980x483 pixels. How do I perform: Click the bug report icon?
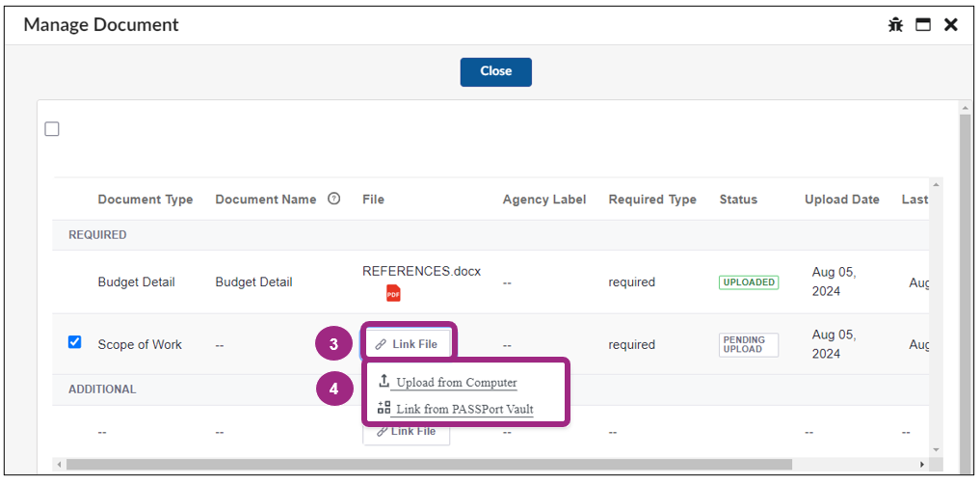pos(895,25)
